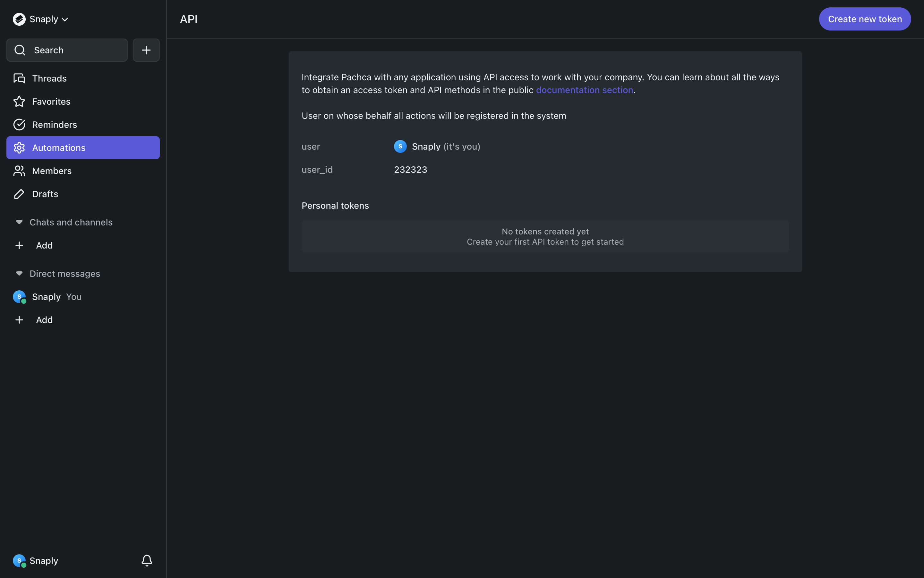Click the Snaply profile avatar at bottom

[19, 561]
